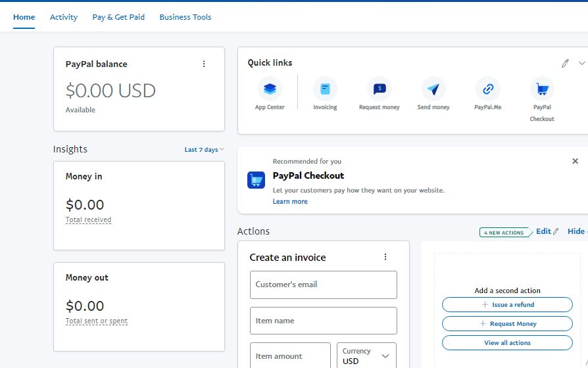Go to the Business Tools tab
Viewport: 588px width, 368px height.
pos(185,17)
